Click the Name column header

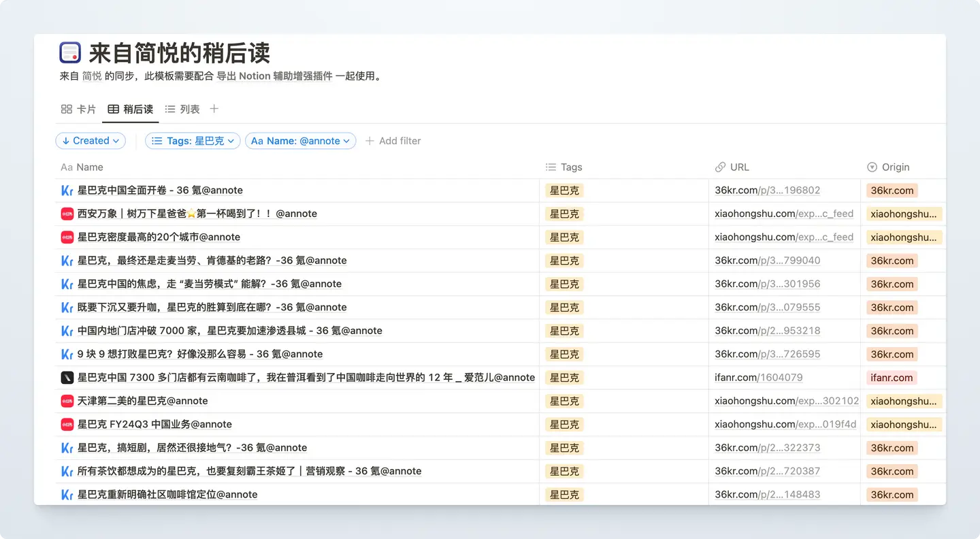[82, 167]
